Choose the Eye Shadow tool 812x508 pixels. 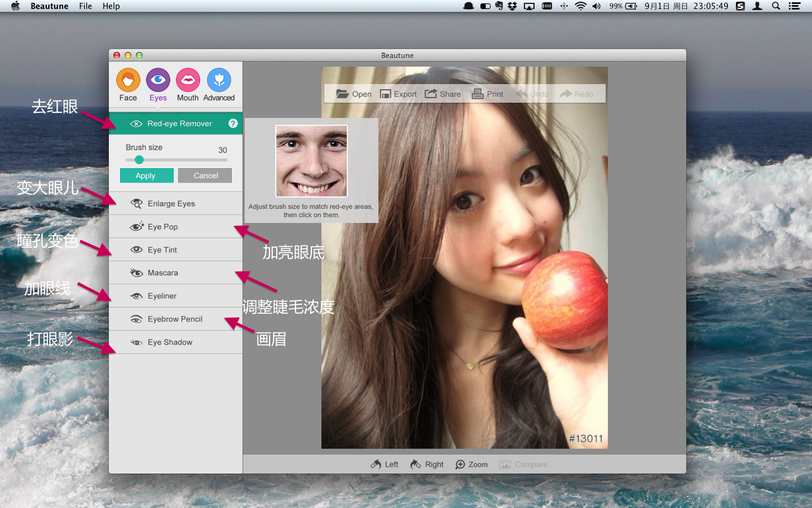tap(175, 343)
